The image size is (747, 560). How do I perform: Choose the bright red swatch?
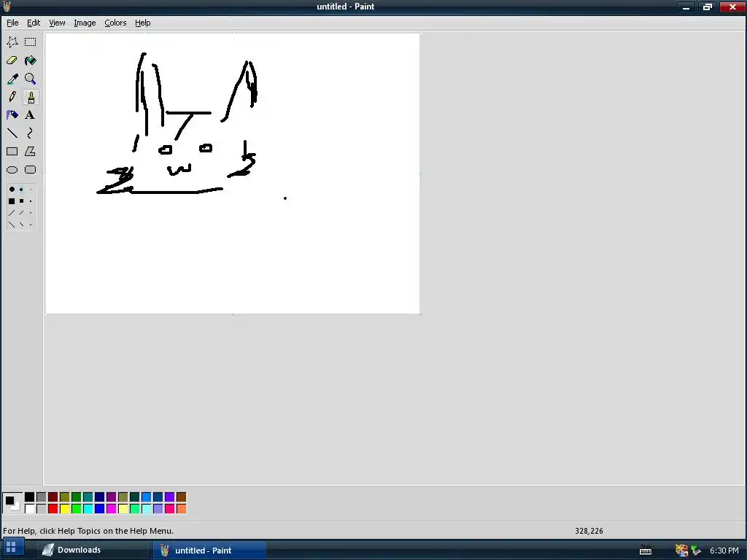click(53, 508)
